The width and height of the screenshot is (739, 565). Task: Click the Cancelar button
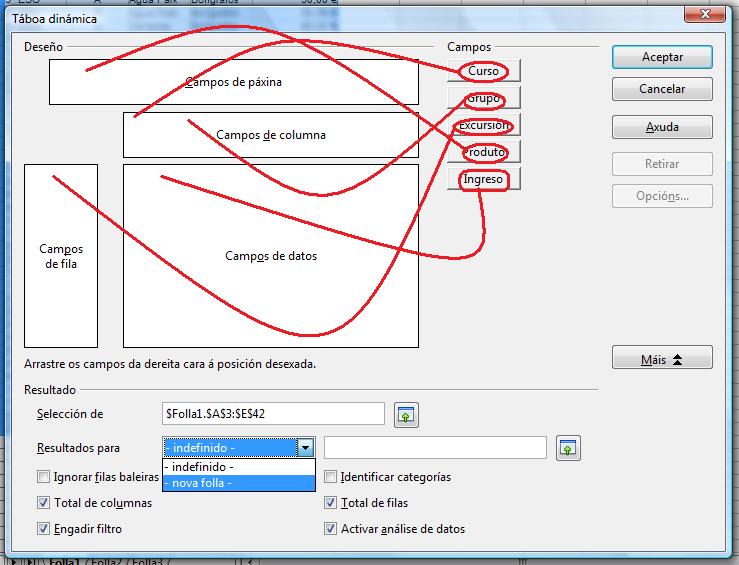[x=662, y=89]
